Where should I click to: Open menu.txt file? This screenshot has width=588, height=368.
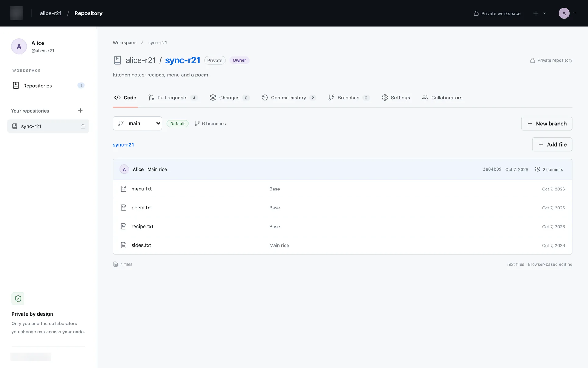click(141, 189)
